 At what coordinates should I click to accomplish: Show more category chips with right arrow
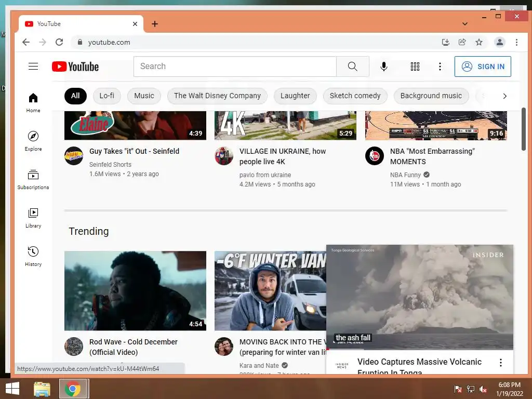[x=504, y=96]
